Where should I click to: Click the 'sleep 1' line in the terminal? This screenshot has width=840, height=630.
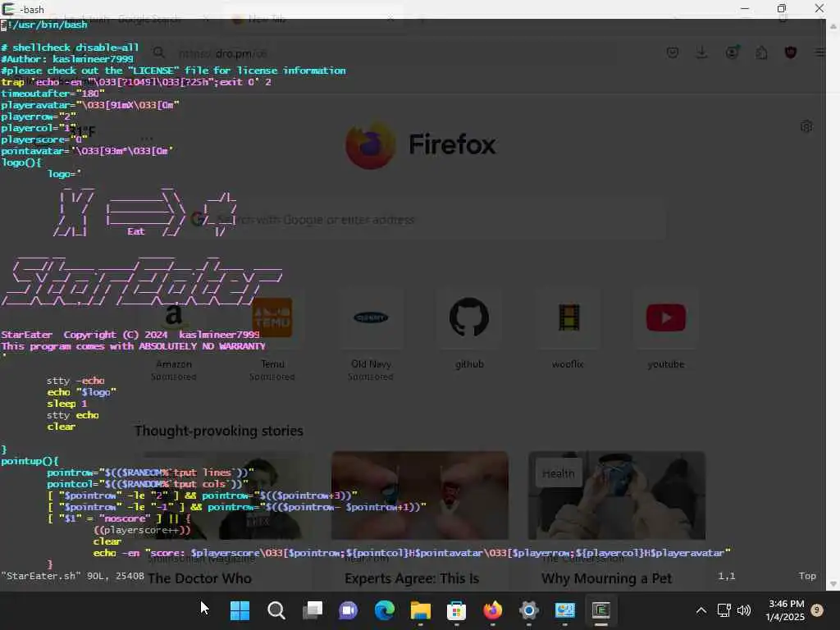point(67,404)
